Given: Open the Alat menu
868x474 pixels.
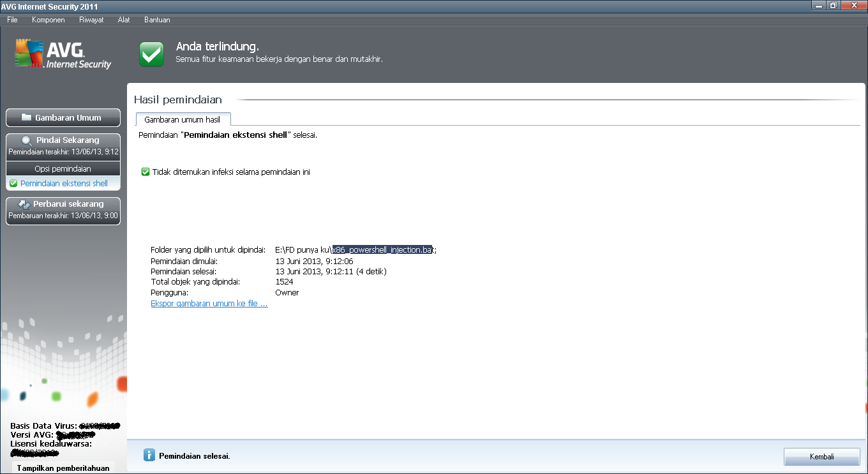Looking at the screenshot, I should click(x=124, y=20).
